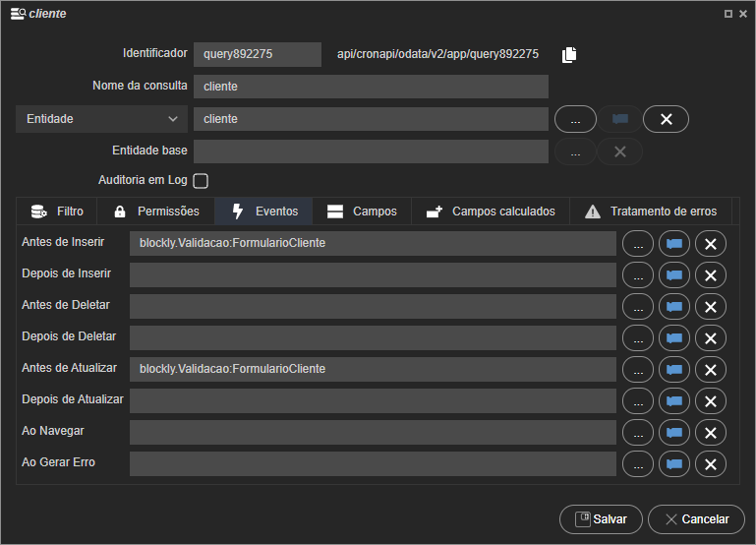
Task: Copy the API URL with clipboard icon
Action: point(569,54)
